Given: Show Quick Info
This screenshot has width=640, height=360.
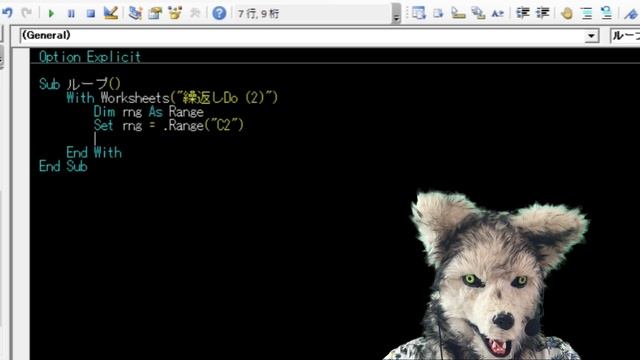Looking at the screenshot, I should click(x=458, y=13).
